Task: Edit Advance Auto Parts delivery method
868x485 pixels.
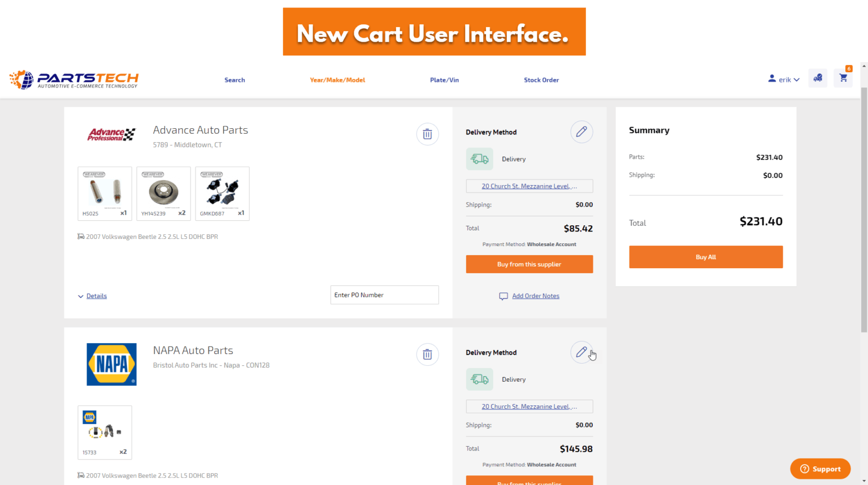Action: [581, 132]
